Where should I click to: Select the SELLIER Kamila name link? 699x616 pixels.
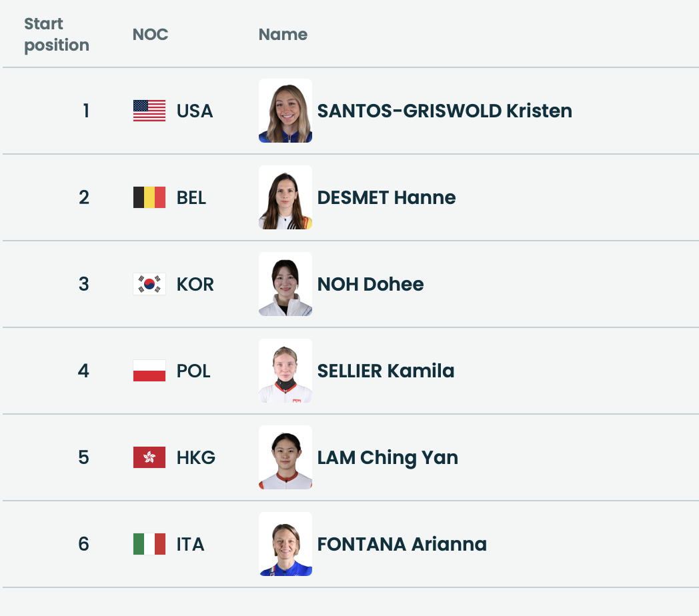click(x=386, y=371)
